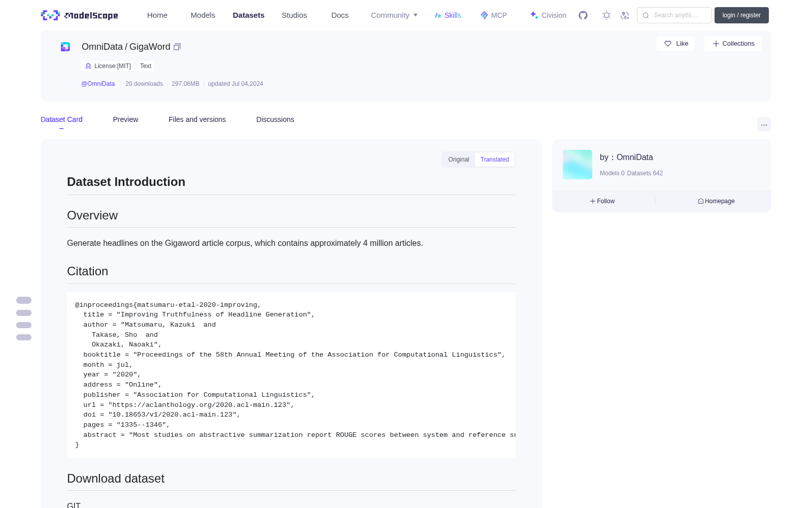Click the OmniData dataset avatar icon
This screenshot has height=508, width=812.
pos(65,47)
